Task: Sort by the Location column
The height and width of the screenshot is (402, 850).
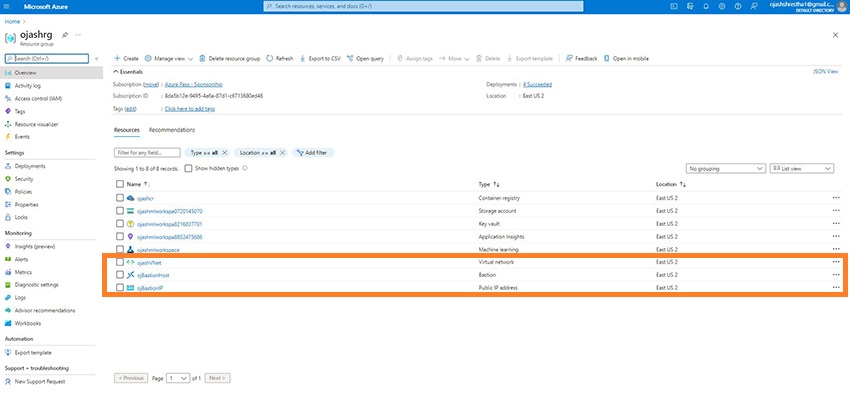Action: [x=671, y=185]
